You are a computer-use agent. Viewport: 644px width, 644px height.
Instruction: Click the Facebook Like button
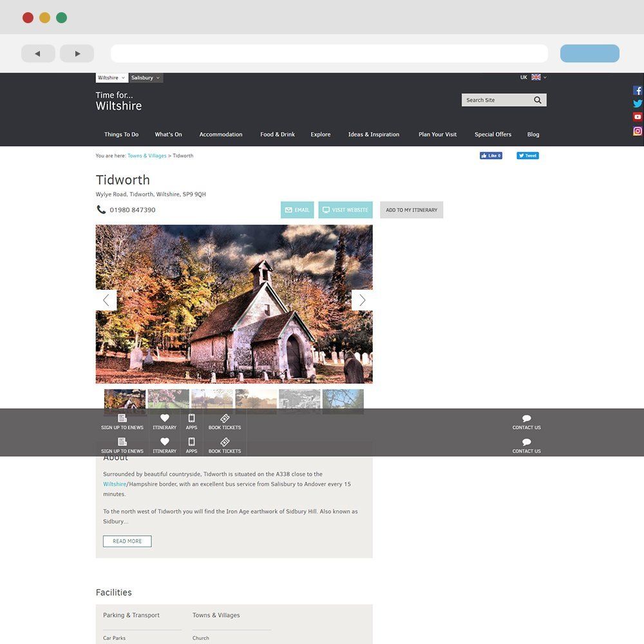pos(491,156)
